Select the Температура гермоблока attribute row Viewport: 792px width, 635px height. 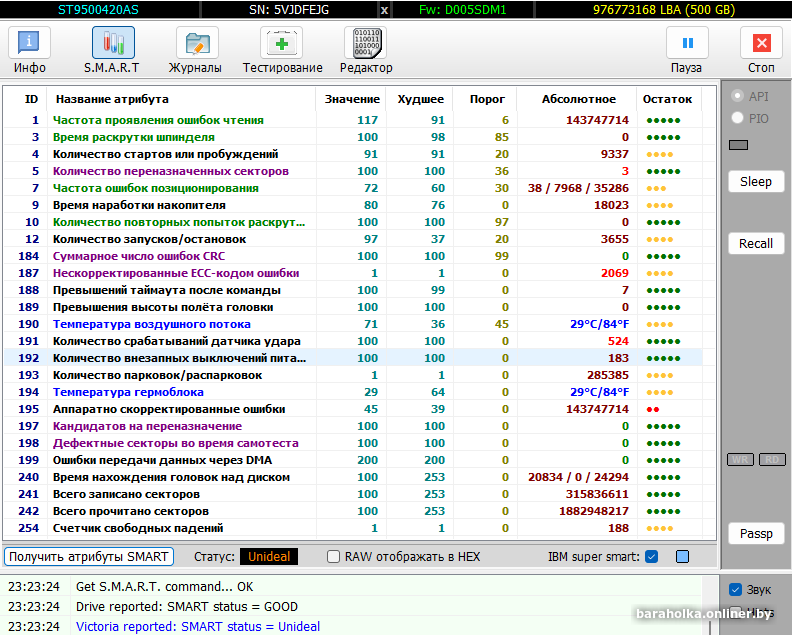pos(150,392)
